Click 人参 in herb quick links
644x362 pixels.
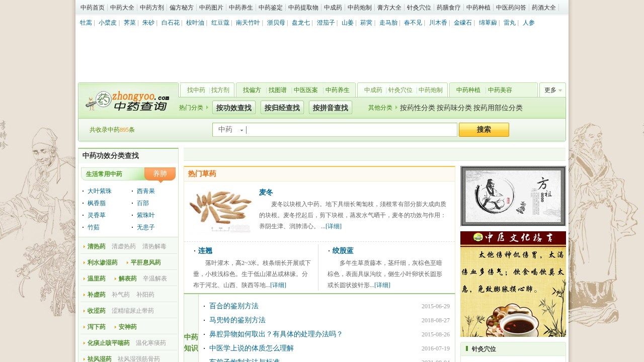point(529,23)
